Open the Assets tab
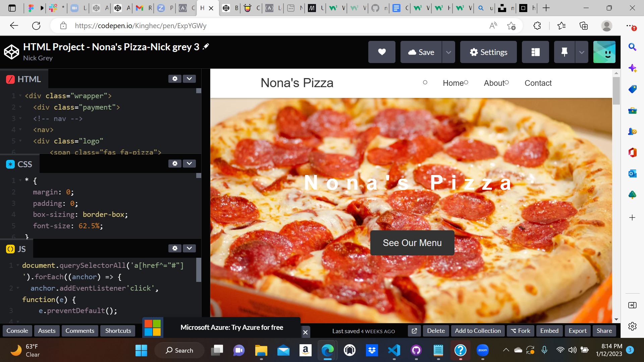This screenshot has width=644, height=362. pos(47,331)
